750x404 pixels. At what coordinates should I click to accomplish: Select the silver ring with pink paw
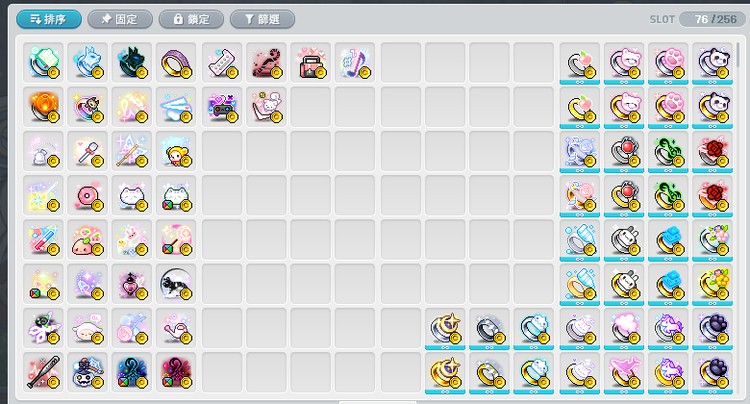pos(668,63)
